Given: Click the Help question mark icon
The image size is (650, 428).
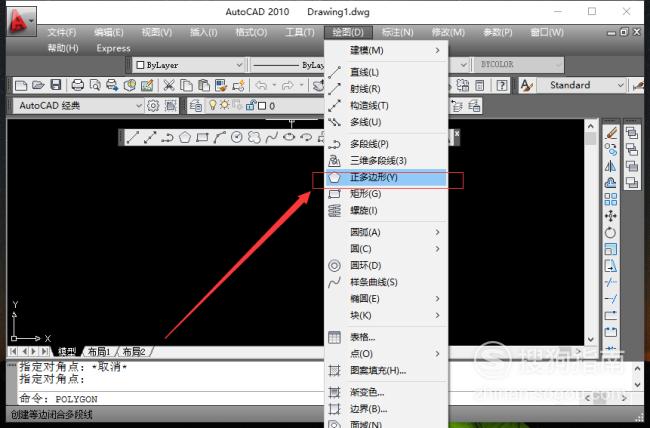Looking at the screenshot, I should pos(502,85).
